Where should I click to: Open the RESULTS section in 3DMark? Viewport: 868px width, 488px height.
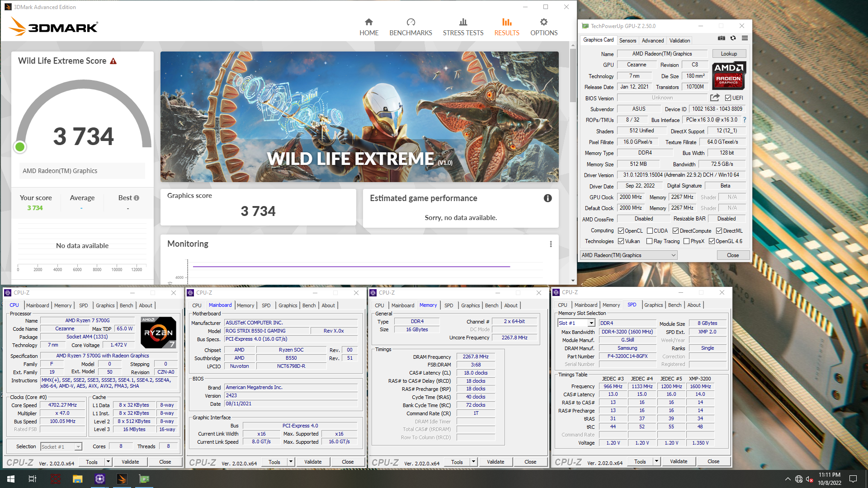click(x=507, y=27)
